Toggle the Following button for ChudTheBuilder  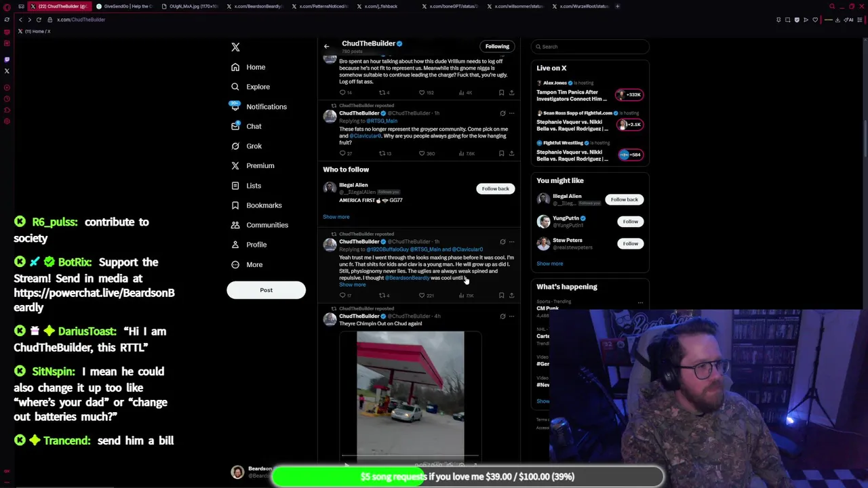coord(497,46)
